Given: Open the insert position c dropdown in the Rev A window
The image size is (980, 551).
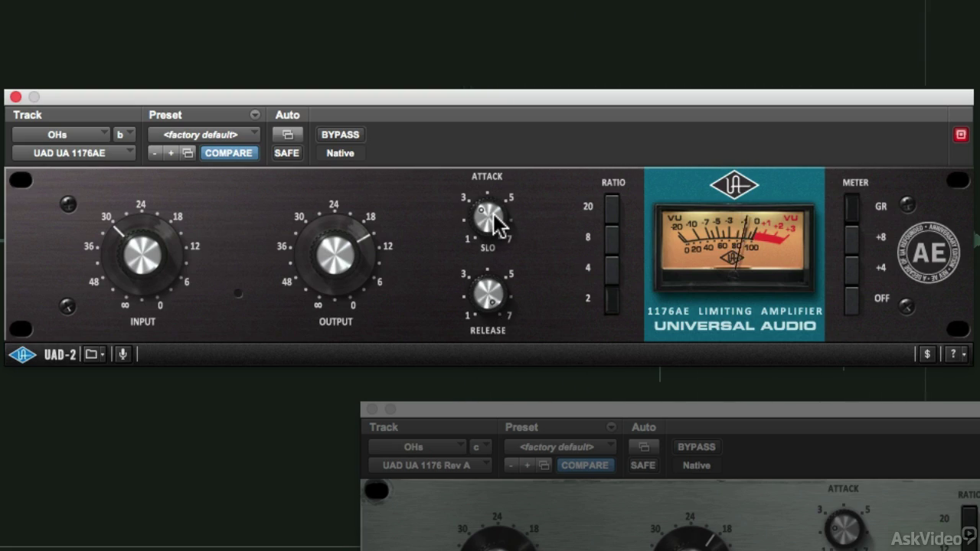Looking at the screenshot, I should tap(480, 447).
